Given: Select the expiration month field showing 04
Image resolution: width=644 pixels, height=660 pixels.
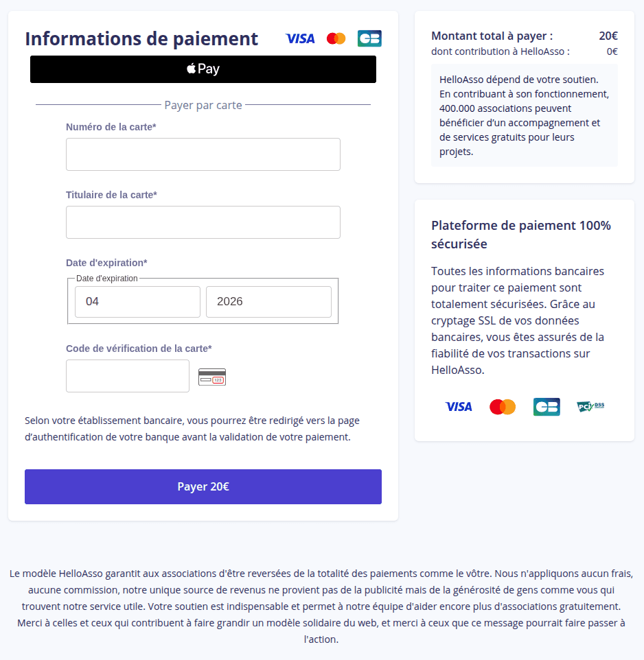Looking at the screenshot, I should click(137, 301).
